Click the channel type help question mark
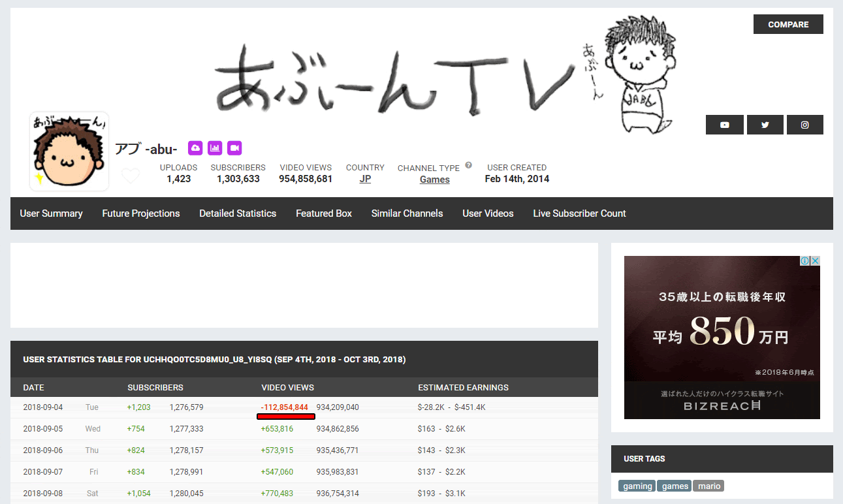This screenshot has width=843, height=504. (x=468, y=166)
